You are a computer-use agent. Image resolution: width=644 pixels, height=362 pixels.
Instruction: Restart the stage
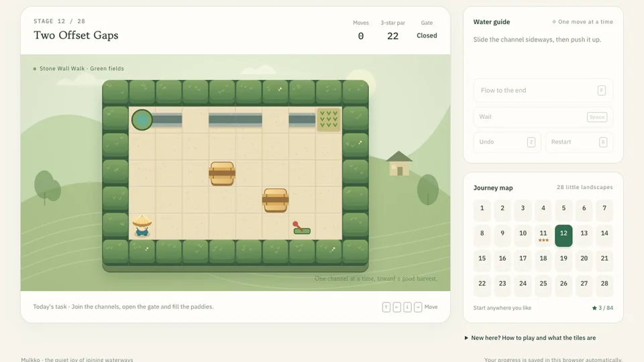point(579,142)
